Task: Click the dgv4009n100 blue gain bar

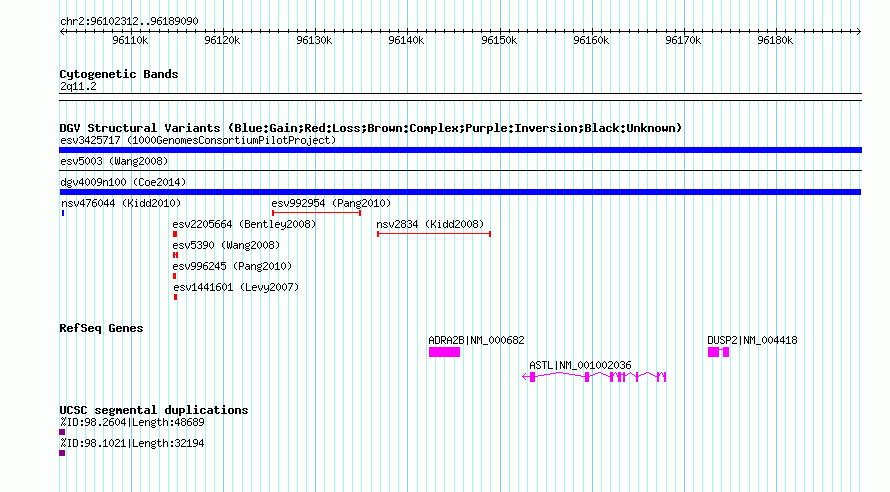Action: [460, 192]
